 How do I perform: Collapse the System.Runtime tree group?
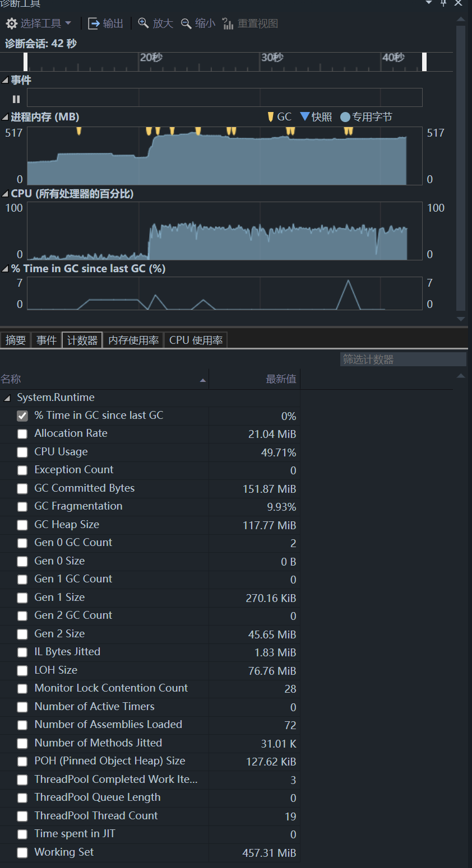(x=7, y=398)
